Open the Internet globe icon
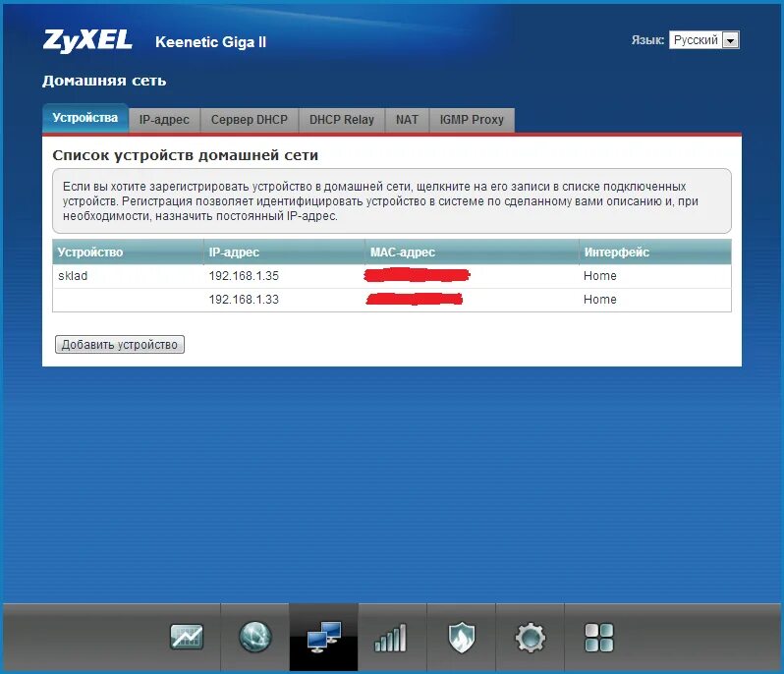The width and height of the screenshot is (784, 674). tap(255, 637)
